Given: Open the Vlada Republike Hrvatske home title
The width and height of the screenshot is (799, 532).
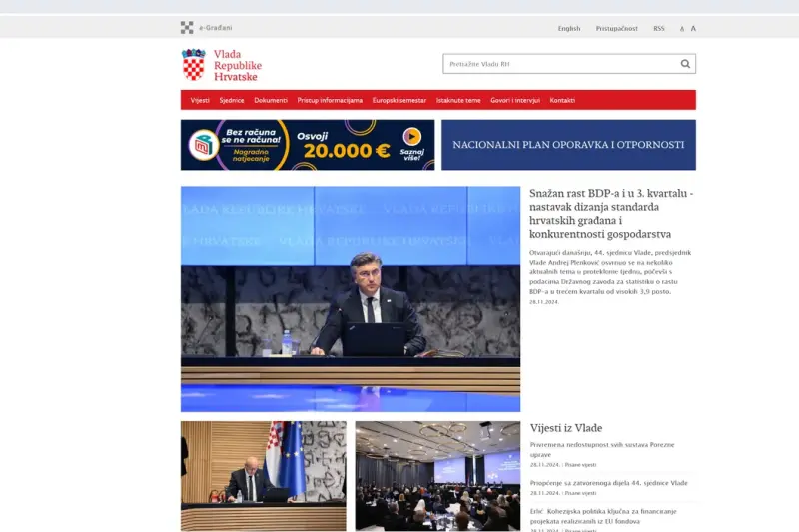Looking at the screenshot, I should coord(238,65).
